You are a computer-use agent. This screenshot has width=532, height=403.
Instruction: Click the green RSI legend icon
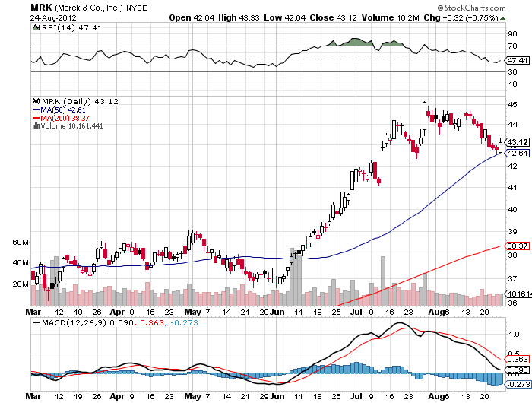point(36,27)
